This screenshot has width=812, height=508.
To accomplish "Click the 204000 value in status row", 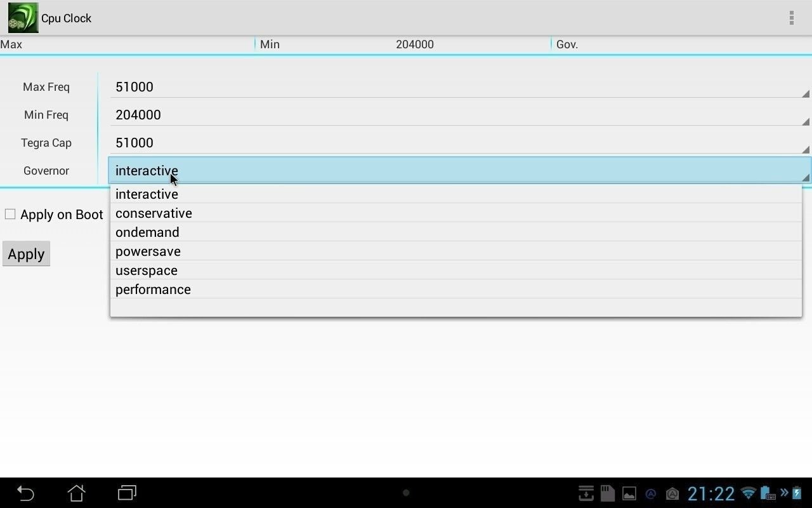I will coord(415,44).
